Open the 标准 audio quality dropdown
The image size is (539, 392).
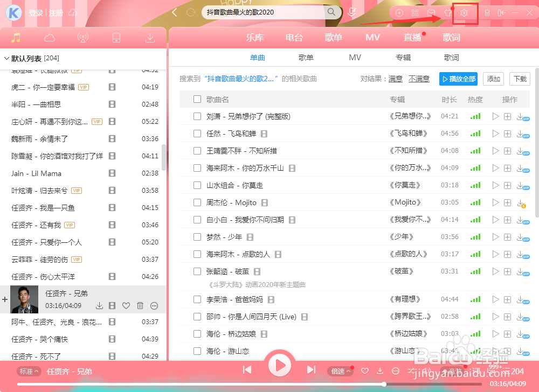[x=29, y=371]
